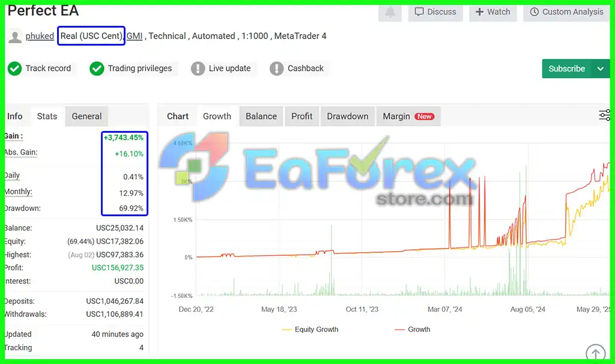Open the Profit chart tab

(x=302, y=117)
